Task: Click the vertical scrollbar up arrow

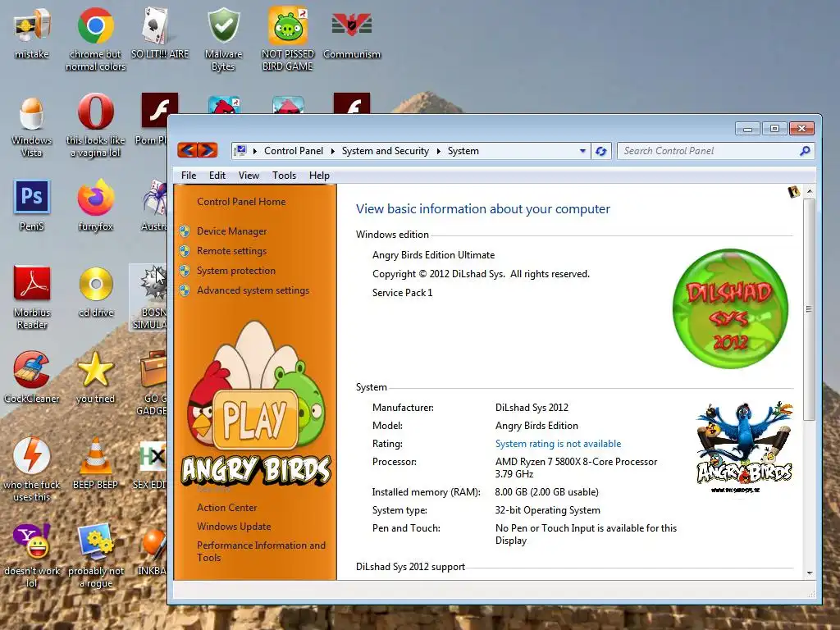Action: click(810, 191)
